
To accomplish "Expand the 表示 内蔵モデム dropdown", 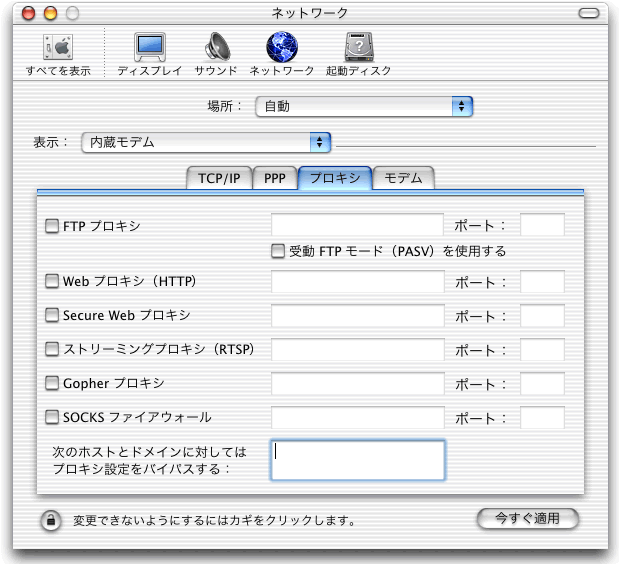I will (206, 142).
